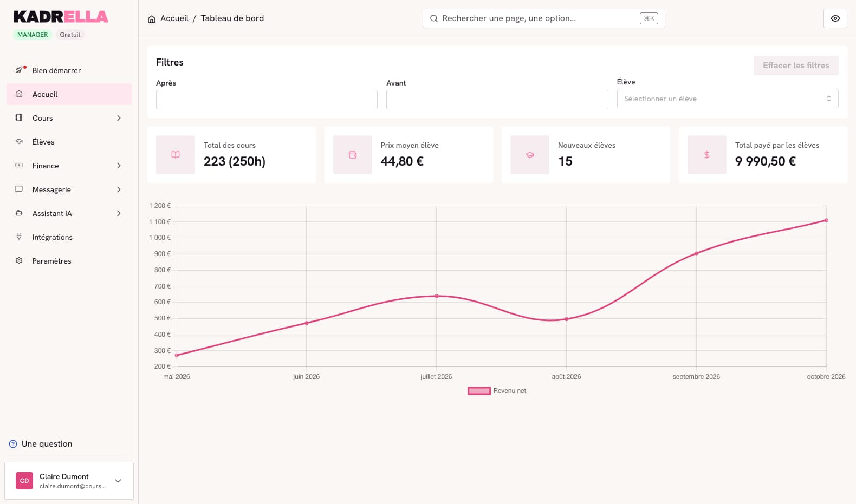Select Messagerie in the sidebar
The width and height of the screenshot is (856, 504).
point(69,189)
